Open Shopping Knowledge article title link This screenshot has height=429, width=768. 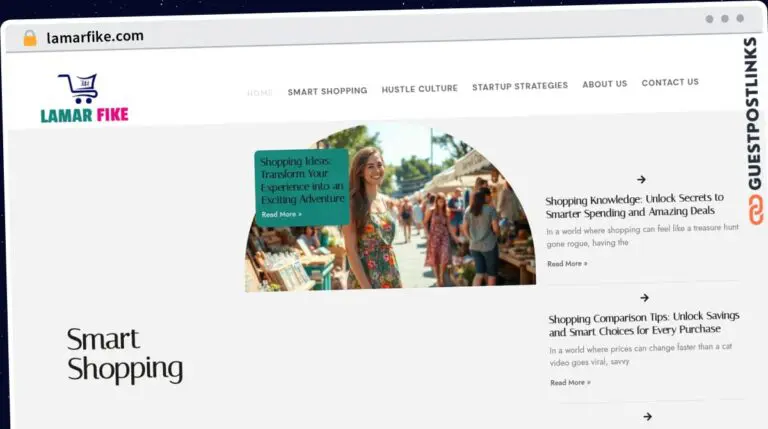630,205
